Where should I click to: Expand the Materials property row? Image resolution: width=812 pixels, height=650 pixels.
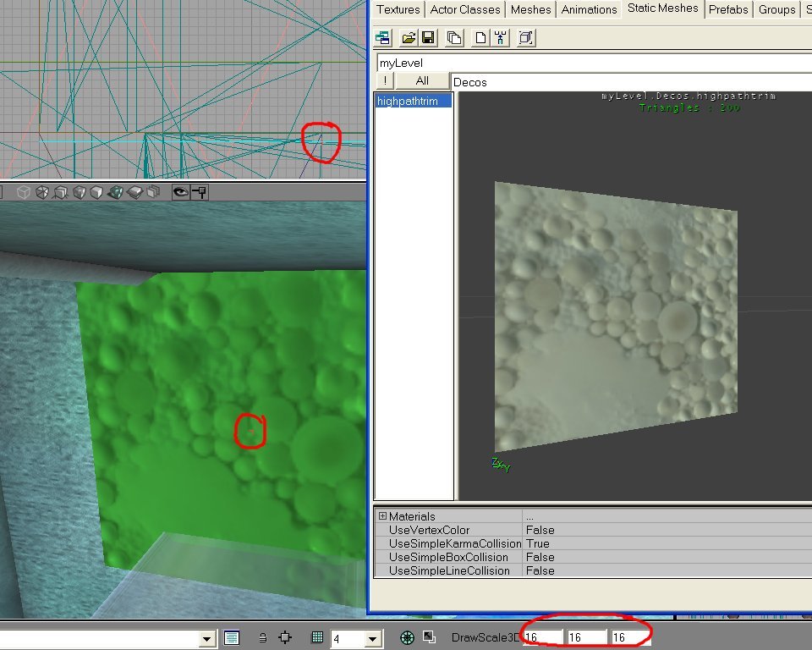(382, 516)
